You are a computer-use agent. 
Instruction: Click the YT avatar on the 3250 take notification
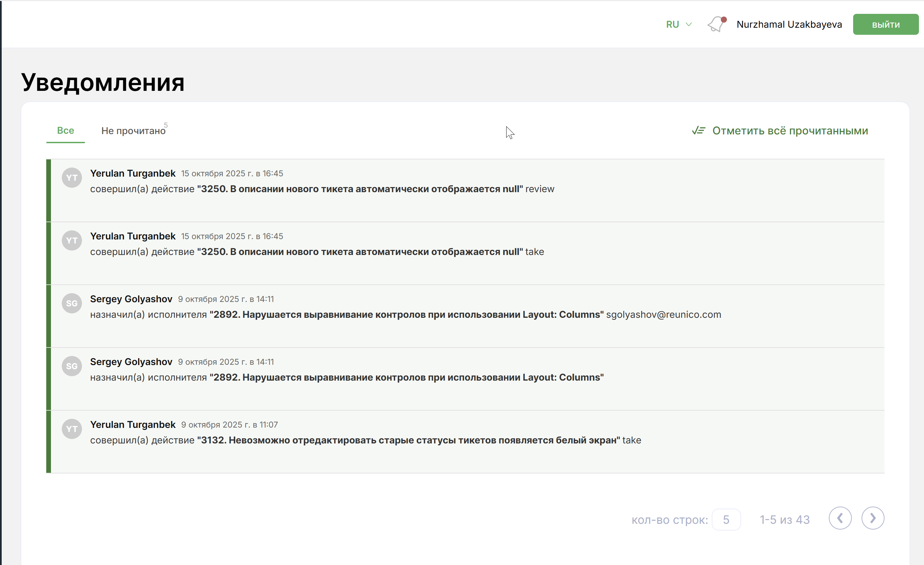click(x=72, y=240)
